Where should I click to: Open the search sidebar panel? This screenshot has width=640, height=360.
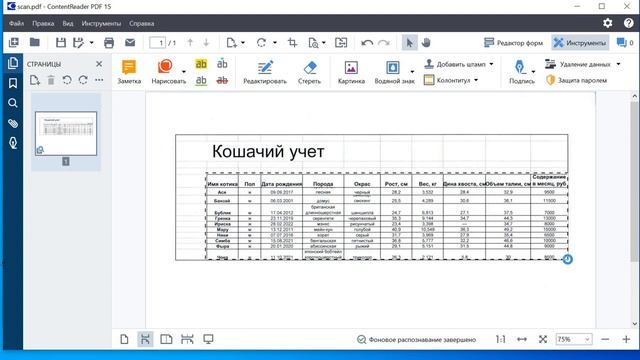click(x=13, y=103)
